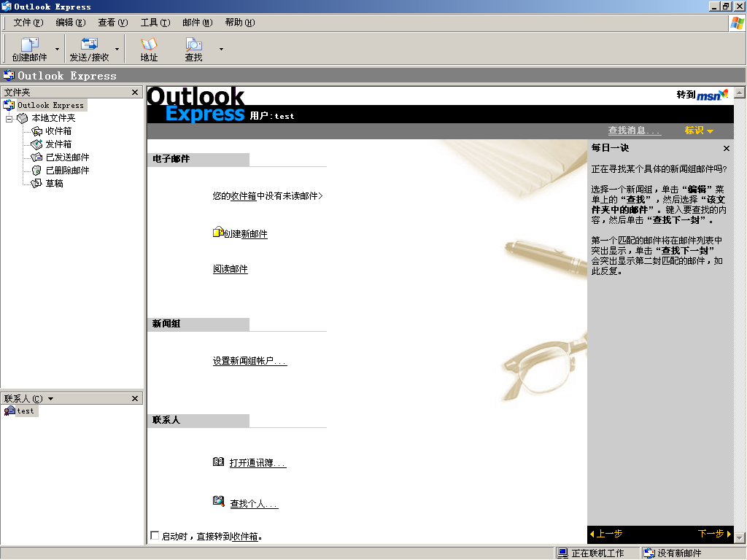The height and width of the screenshot is (560, 747).
Task: Close the 每日一诀 tip panel
Action: [727, 149]
